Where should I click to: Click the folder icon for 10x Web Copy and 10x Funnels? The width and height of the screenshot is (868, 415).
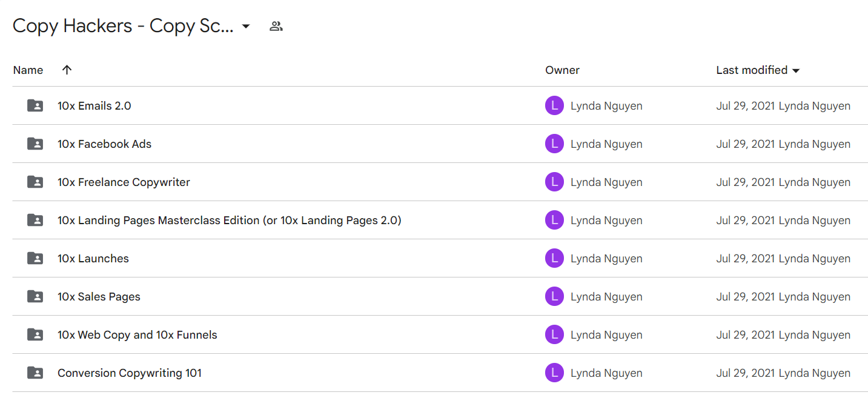click(x=35, y=334)
